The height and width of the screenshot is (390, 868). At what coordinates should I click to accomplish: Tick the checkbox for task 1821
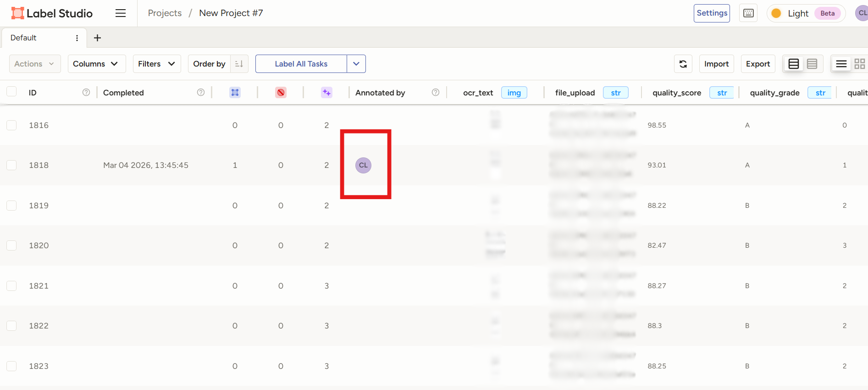tap(11, 286)
